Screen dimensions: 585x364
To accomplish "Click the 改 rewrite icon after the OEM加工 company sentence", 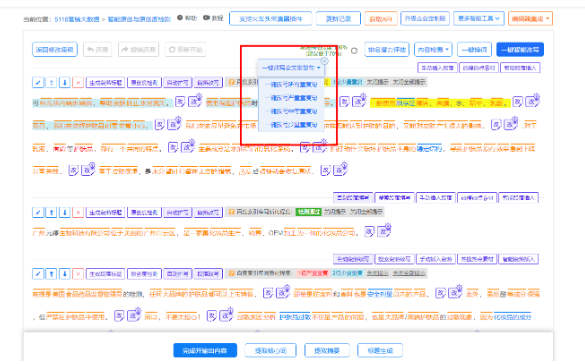I will [369, 232].
